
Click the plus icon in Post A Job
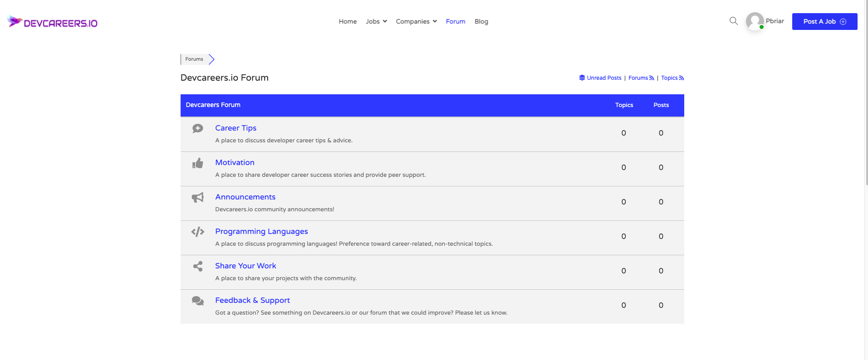[843, 21]
